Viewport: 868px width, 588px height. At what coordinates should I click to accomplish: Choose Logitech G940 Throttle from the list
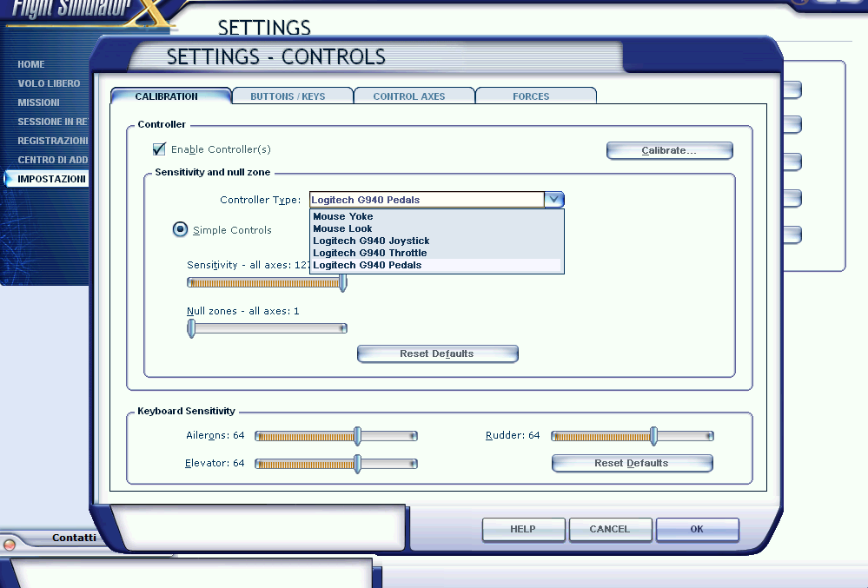(436, 253)
